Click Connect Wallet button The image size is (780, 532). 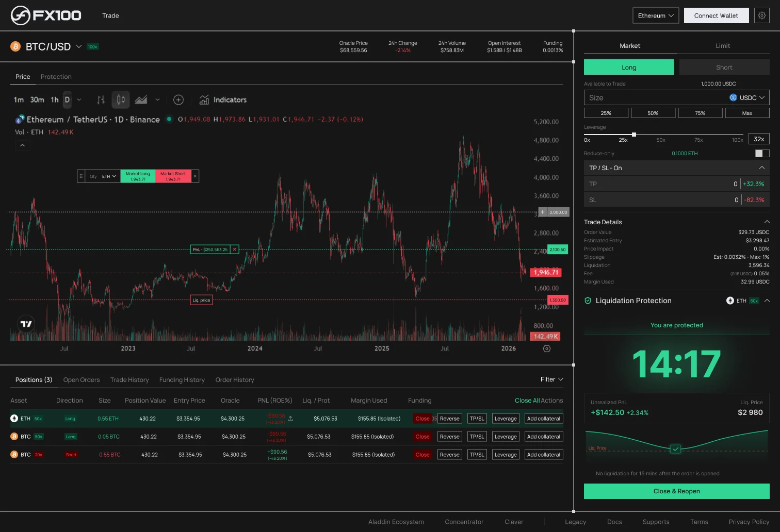point(716,15)
